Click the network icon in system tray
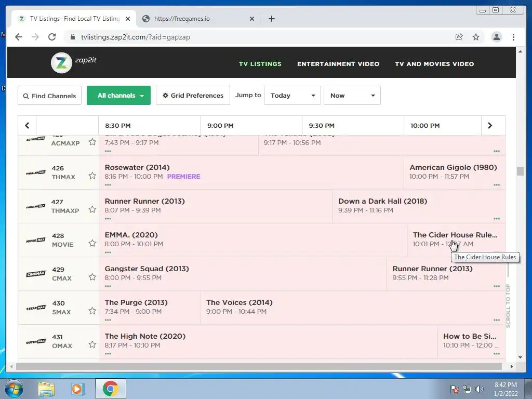The width and height of the screenshot is (532, 399). 467,389
